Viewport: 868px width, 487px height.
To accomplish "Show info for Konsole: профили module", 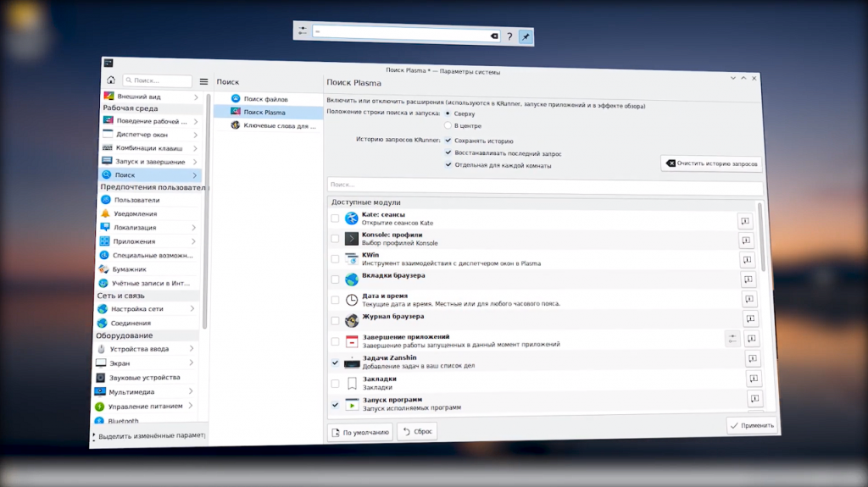I will click(x=746, y=241).
